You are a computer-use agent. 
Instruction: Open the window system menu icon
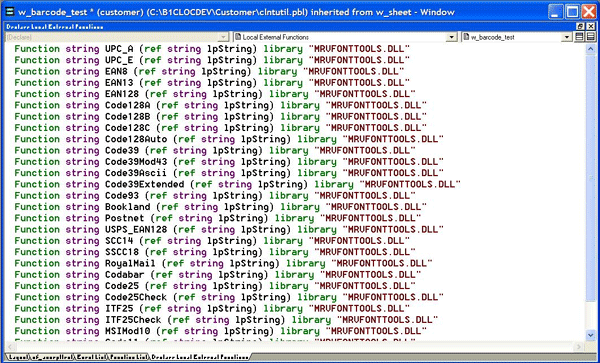[x=10, y=12]
